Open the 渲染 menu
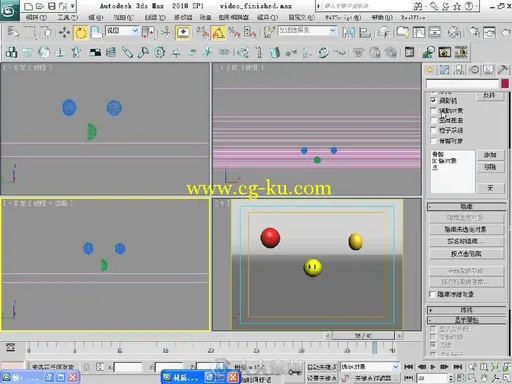The height and width of the screenshot is (384, 512). (x=267, y=17)
